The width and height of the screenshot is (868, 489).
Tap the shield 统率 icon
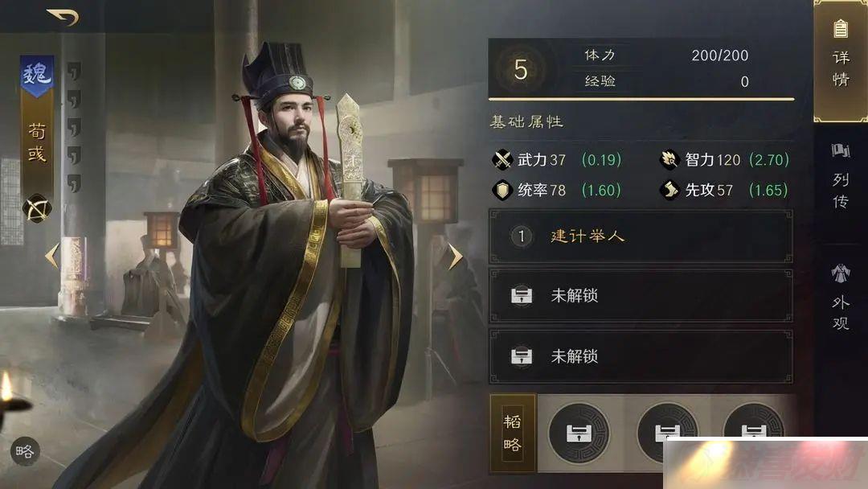pos(502,191)
